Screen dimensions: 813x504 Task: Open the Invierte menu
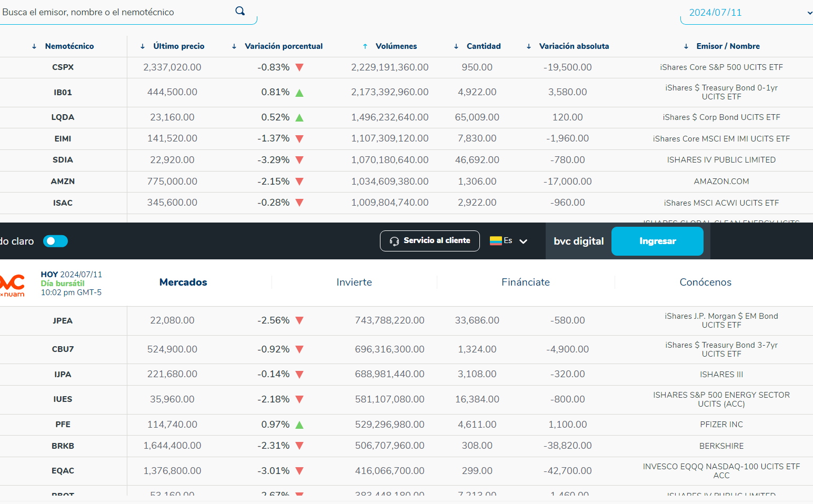coord(354,282)
